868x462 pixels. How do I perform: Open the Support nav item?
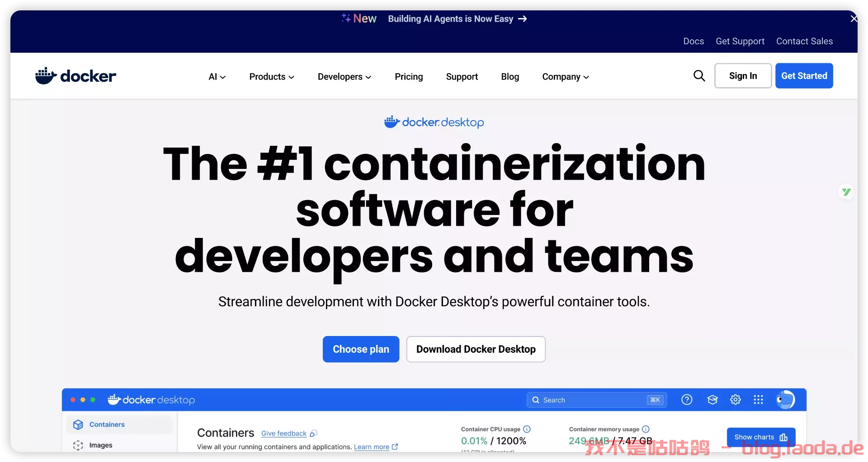point(462,77)
